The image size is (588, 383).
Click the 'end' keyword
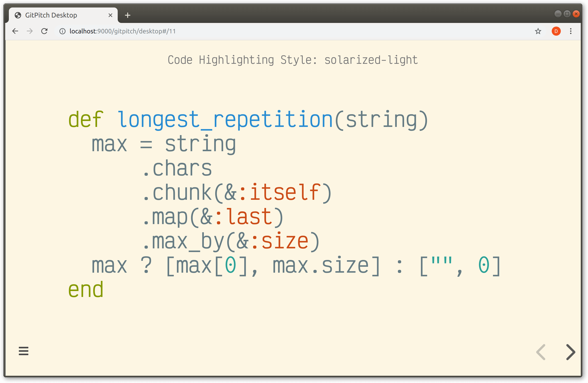click(86, 289)
